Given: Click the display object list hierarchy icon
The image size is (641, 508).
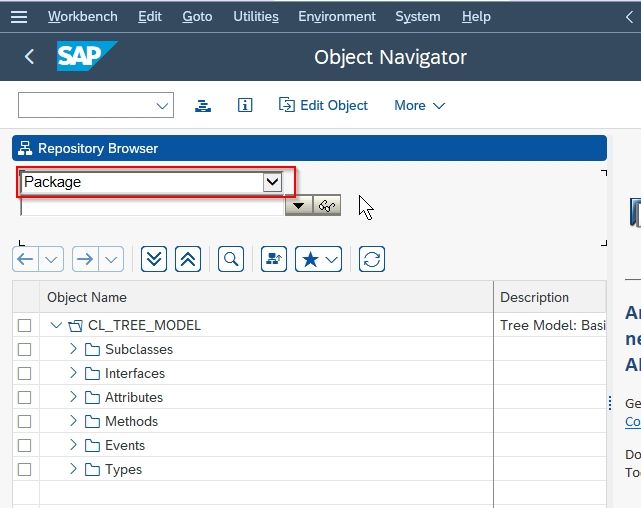Looking at the screenshot, I should click(x=203, y=105).
